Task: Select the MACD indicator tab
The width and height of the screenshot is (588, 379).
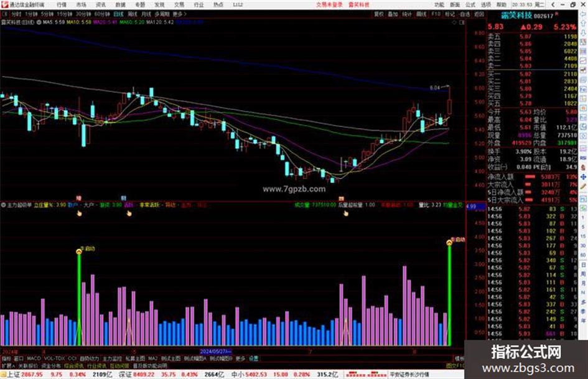Action: point(34,358)
